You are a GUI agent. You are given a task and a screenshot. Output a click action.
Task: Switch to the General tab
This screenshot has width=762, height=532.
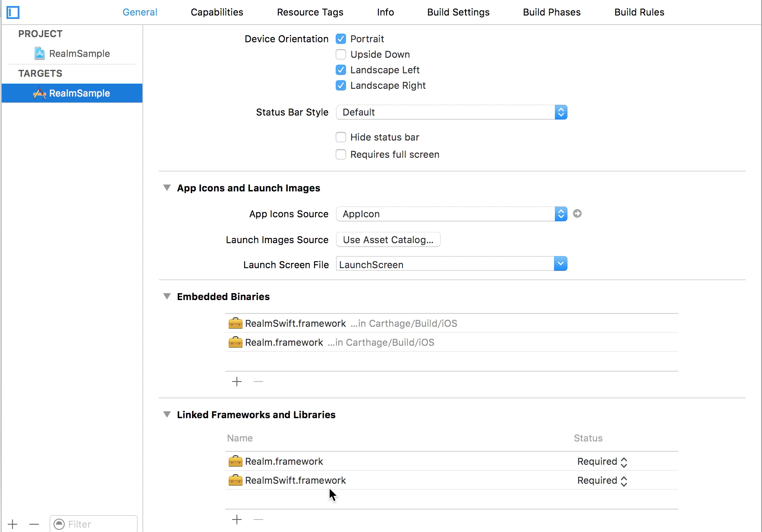(140, 12)
